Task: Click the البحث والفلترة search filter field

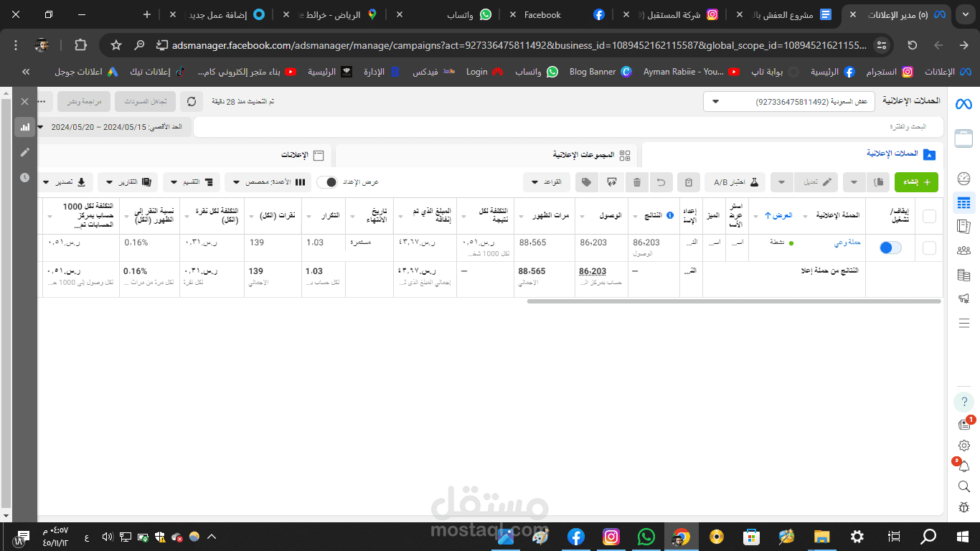Action: (x=568, y=127)
